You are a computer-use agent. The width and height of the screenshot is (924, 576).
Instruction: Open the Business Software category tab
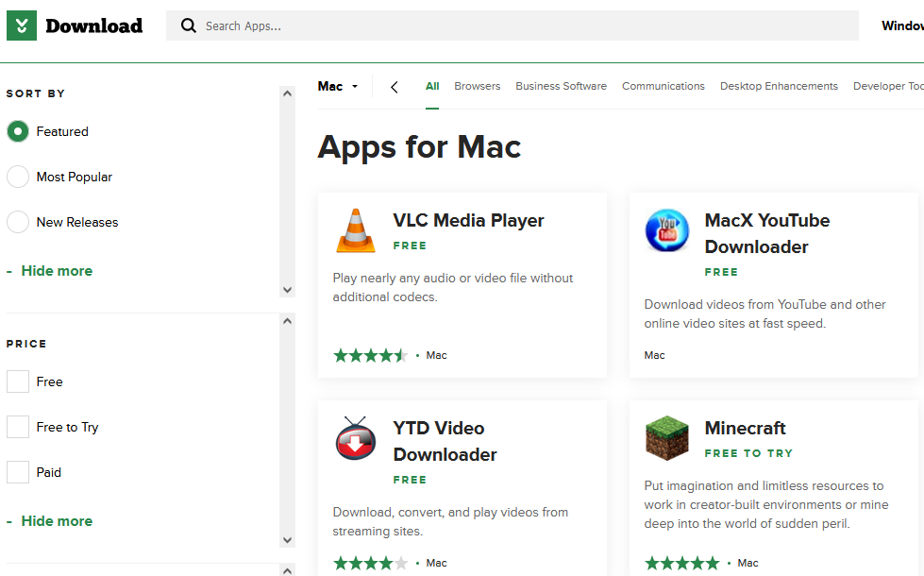(x=561, y=86)
